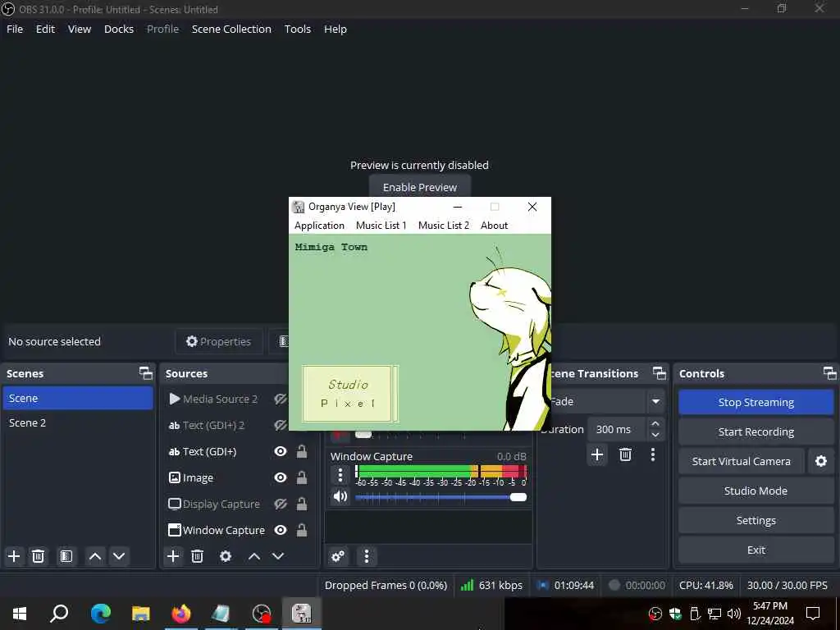Hide Window Capture source eye toggle
Screen dimensions: 840x630
[281, 530]
